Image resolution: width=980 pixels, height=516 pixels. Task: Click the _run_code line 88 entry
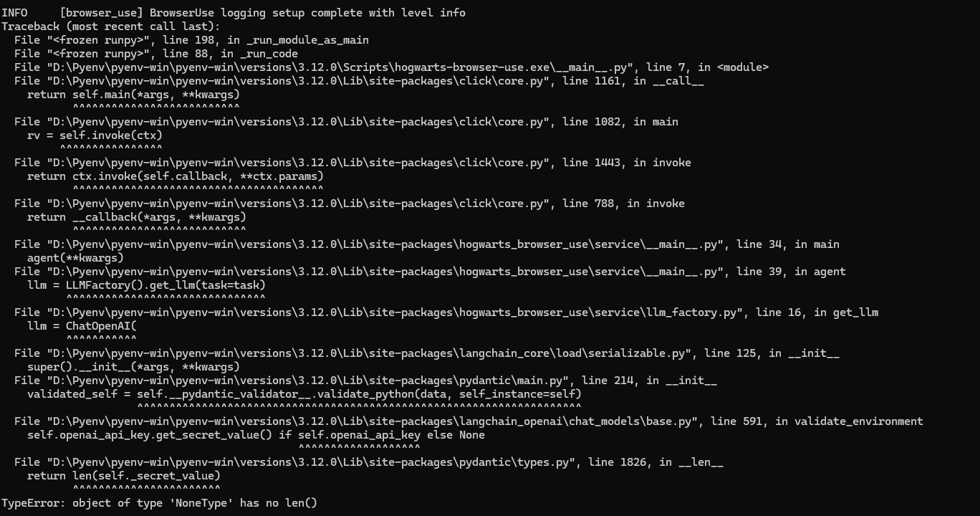tap(155, 54)
